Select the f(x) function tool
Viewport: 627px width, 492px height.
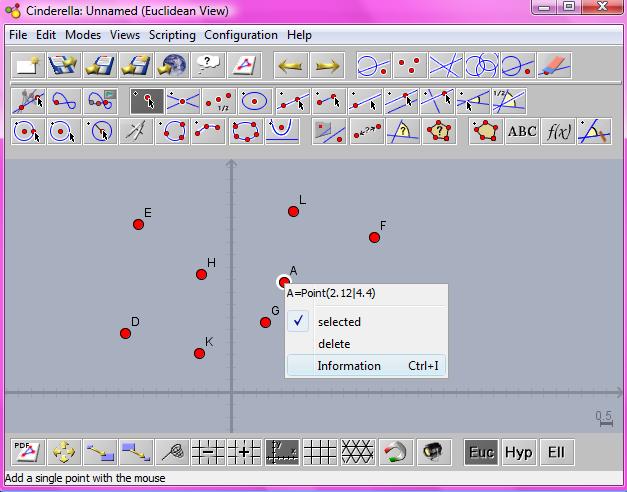coord(558,132)
